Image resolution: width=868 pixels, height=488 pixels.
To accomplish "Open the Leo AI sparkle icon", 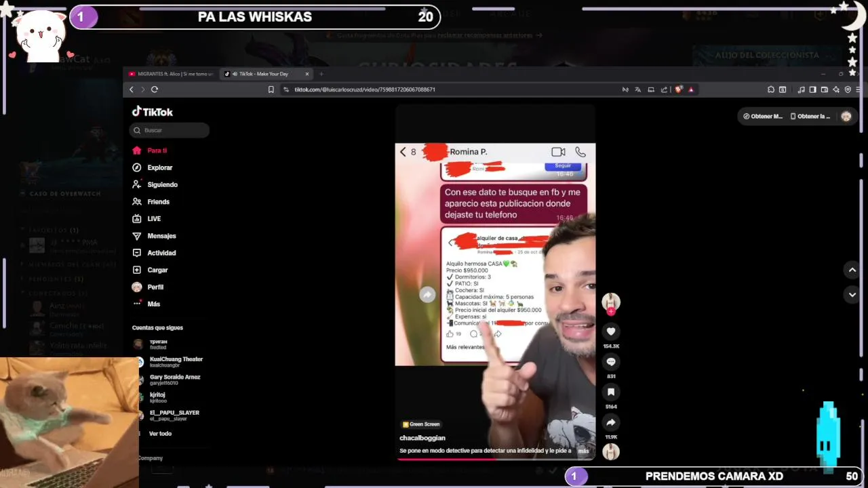I will pyautogui.click(x=836, y=89).
